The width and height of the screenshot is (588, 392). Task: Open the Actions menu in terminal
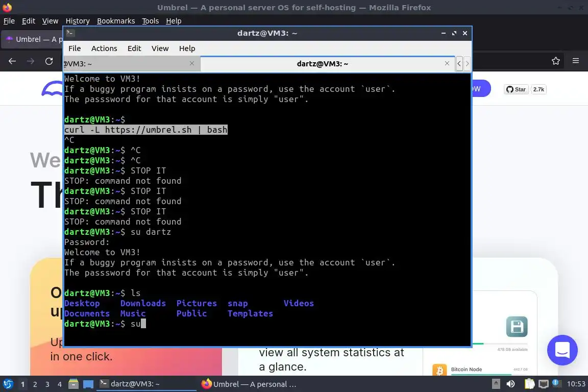tap(104, 48)
